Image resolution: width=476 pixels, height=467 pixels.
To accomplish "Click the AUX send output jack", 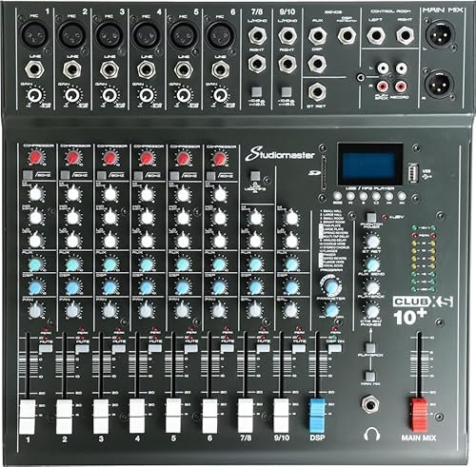I will pyautogui.click(x=317, y=35).
